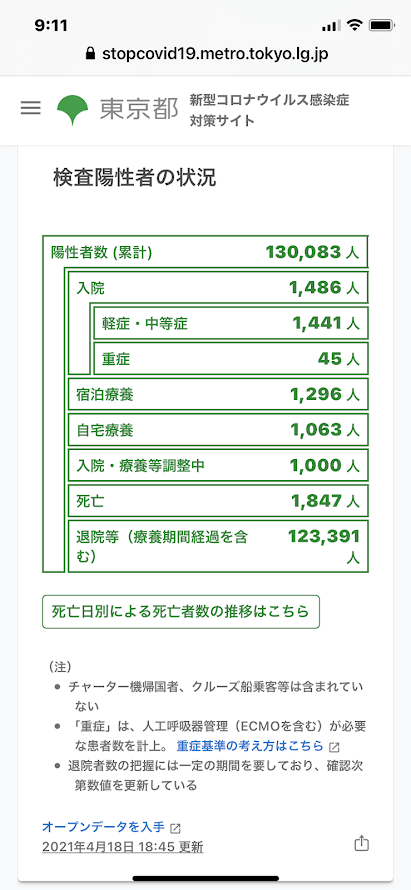Screen dimensions: 411x890
Task: Tap the share icon beside update date
Action: pos(362,843)
